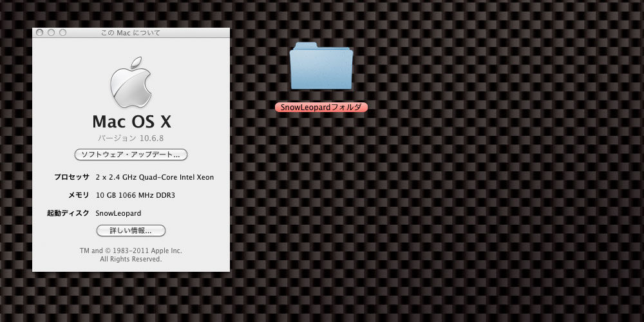Click the Apple logo in About window
644x322 pixels.
pyautogui.click(x=131, y=82)
